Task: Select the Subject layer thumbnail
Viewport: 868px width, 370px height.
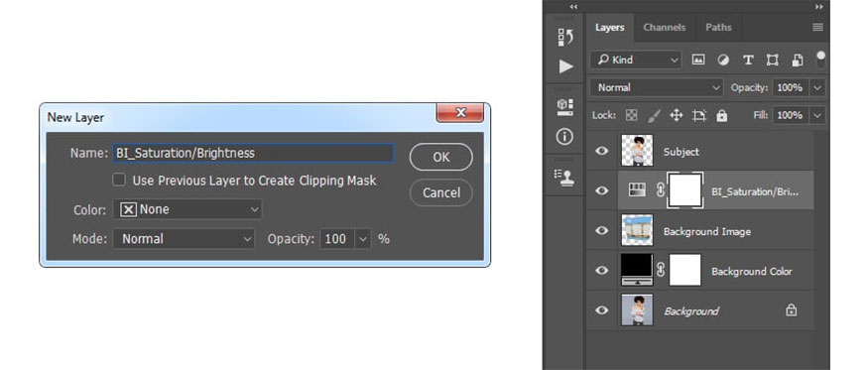Action: point(637,151)
